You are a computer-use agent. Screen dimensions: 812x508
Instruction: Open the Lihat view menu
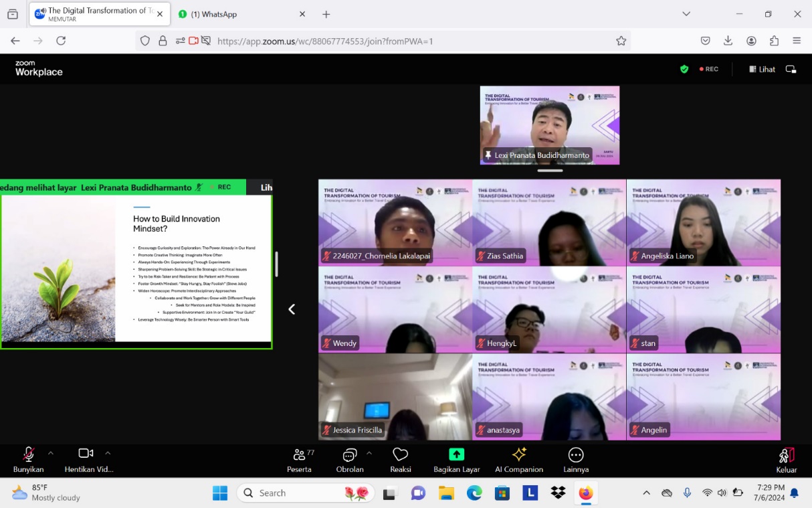tap(762, 69)
